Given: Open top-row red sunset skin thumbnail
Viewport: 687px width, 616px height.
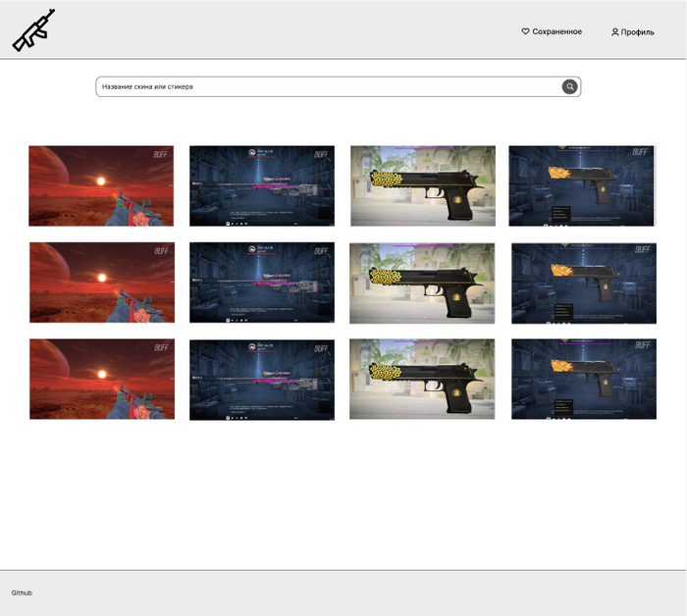Looking at the screenshot, I should click(x=101, y=185).
